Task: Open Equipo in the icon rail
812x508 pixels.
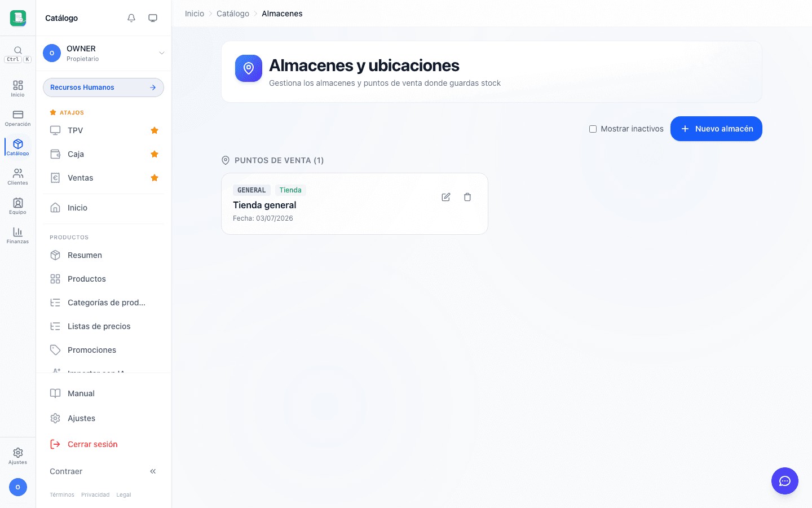Action: point(18,206)
